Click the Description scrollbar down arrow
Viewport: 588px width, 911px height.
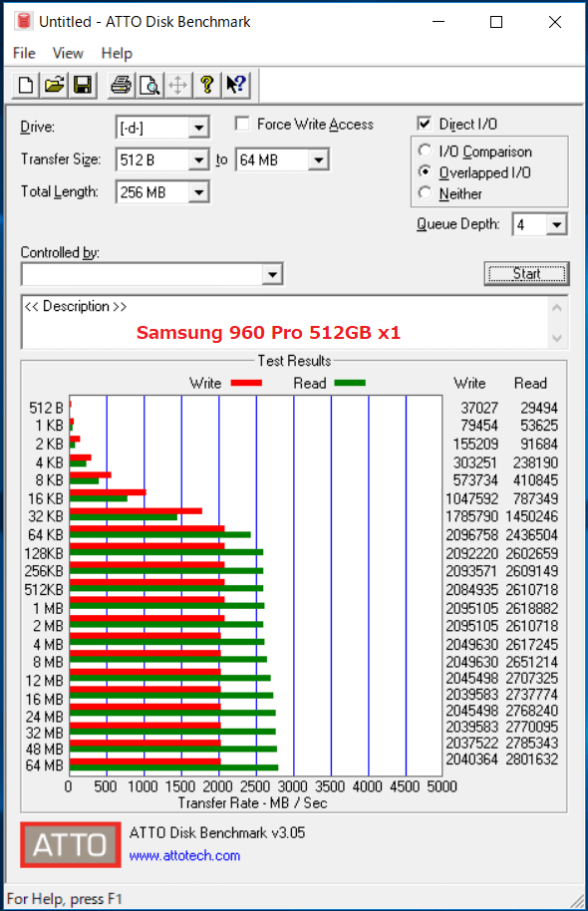pos(557,338)
